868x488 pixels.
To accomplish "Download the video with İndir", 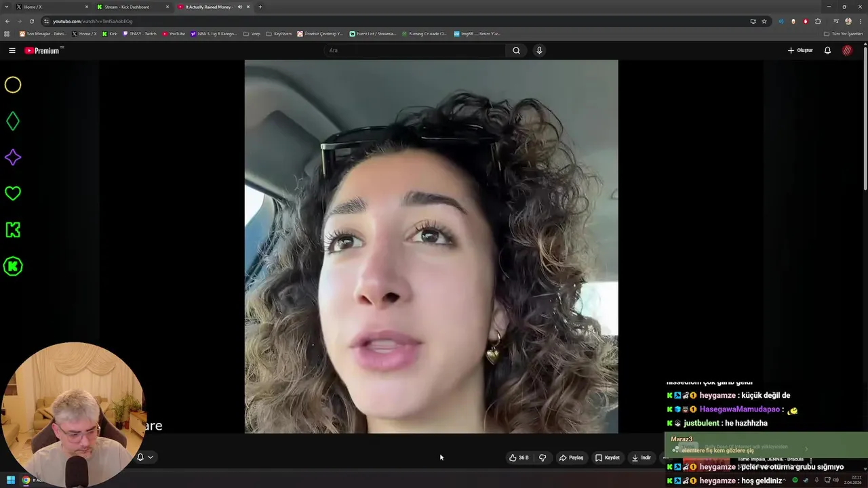I will (642, 457).
